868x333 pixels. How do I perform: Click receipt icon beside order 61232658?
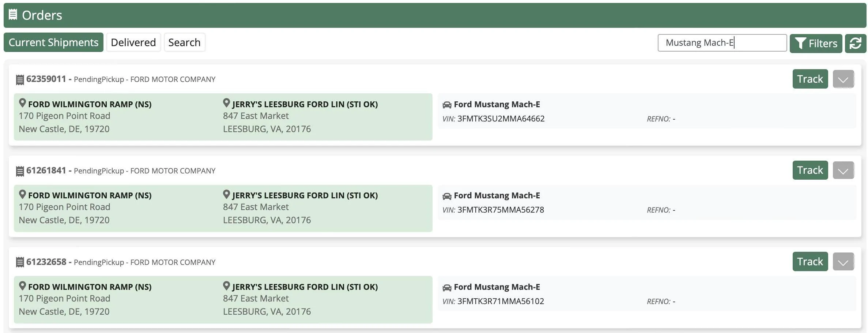click(x=20, y=262)
